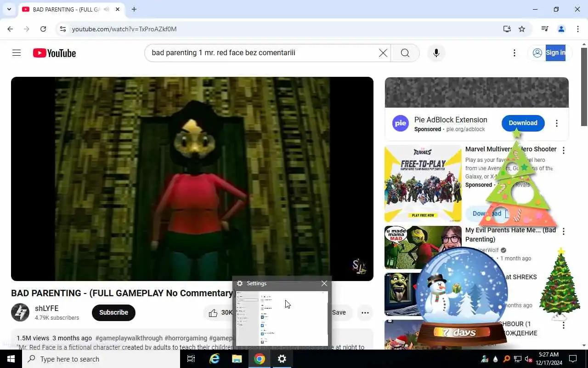Go back with the browser back arrow
588x368 pixels.
[10, 29]
